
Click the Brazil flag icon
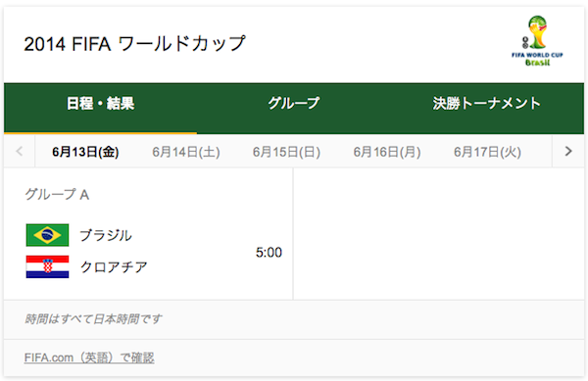[x=47, y=235]
